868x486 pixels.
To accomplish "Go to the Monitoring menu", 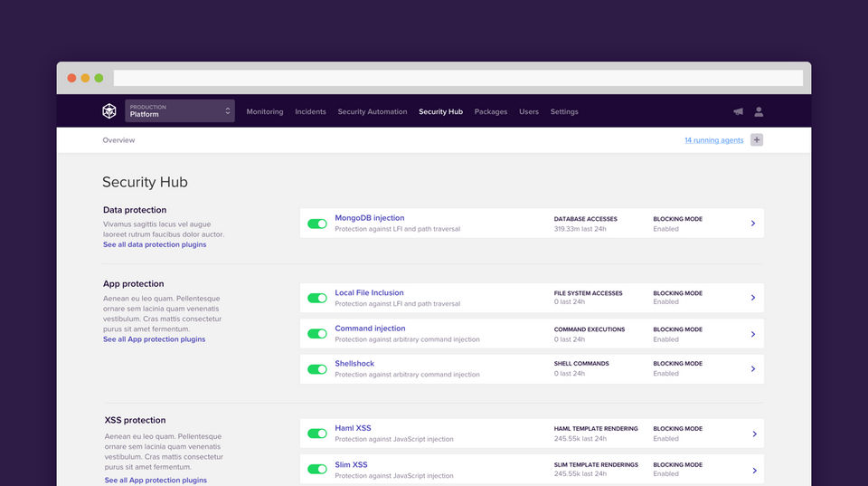I will coord(265,111).
